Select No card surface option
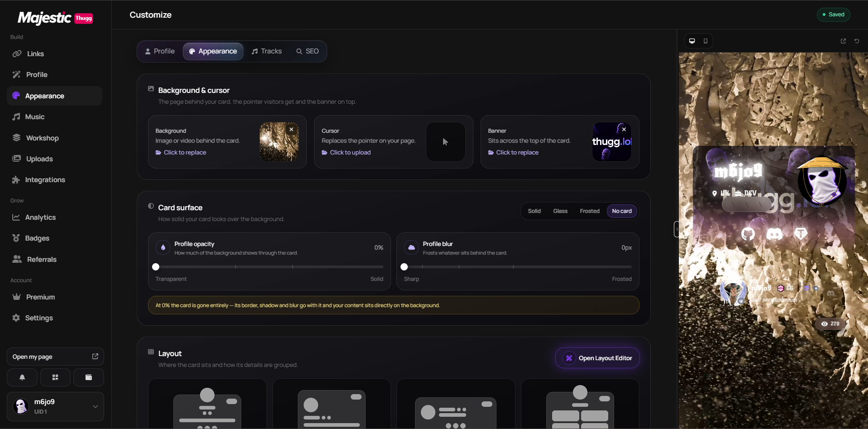 tap(622, 211)
